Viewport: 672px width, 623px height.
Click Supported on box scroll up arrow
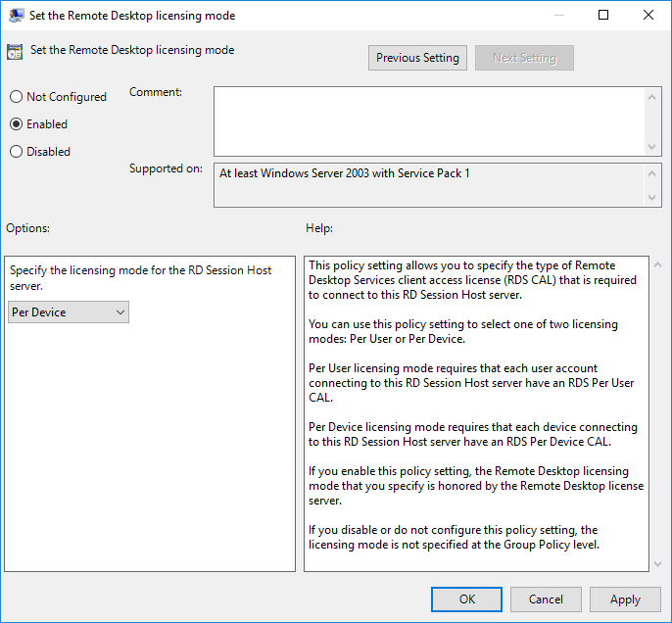(653, 172)
